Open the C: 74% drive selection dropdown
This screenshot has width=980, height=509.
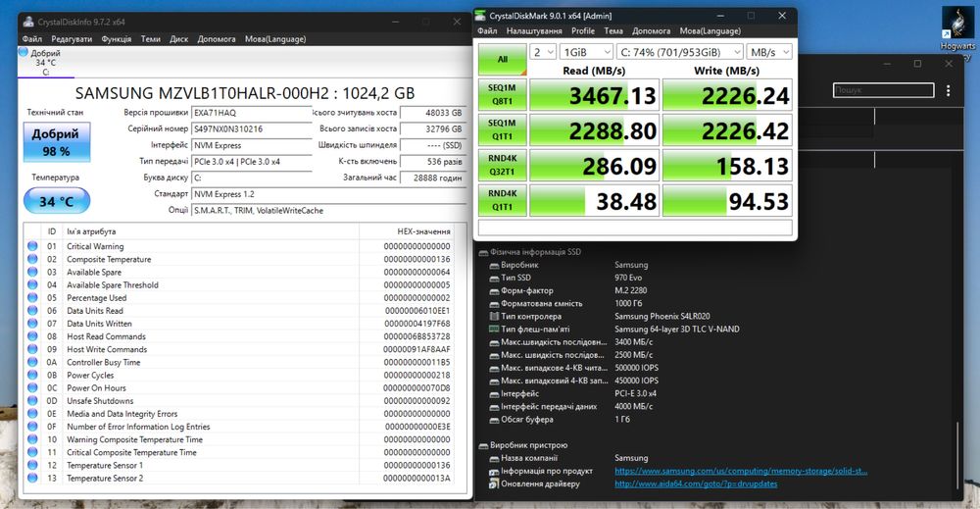[679, 52]
